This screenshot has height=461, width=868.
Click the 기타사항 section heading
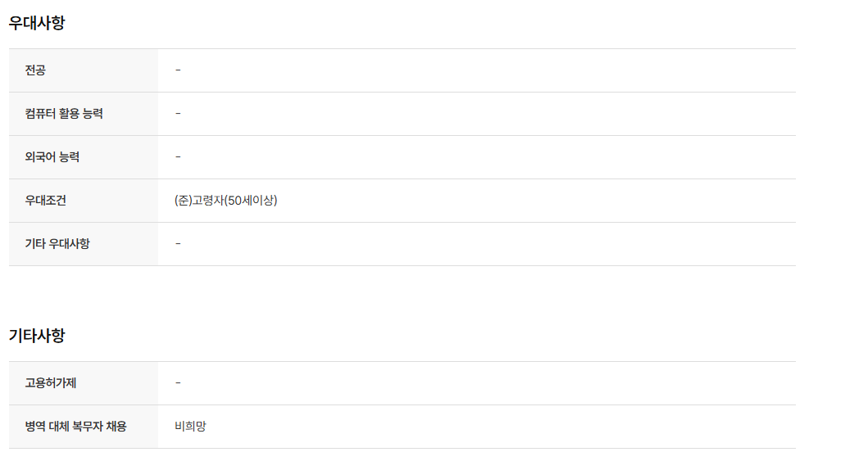coord(37,336)
